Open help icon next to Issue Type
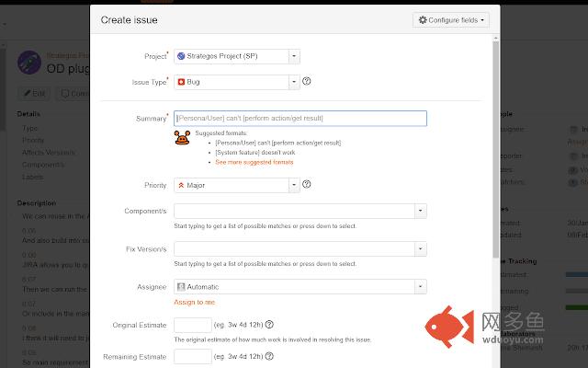 [306, 81]
